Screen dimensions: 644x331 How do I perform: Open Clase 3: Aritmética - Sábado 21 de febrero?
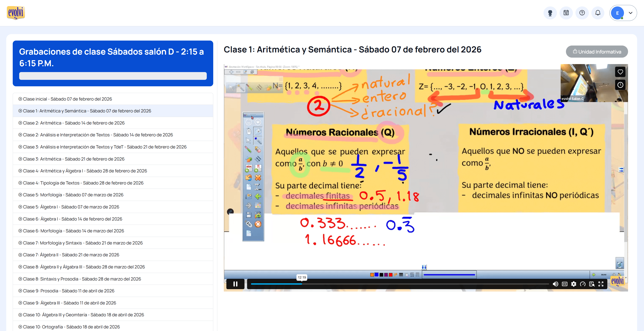click(x=113, y=159)
